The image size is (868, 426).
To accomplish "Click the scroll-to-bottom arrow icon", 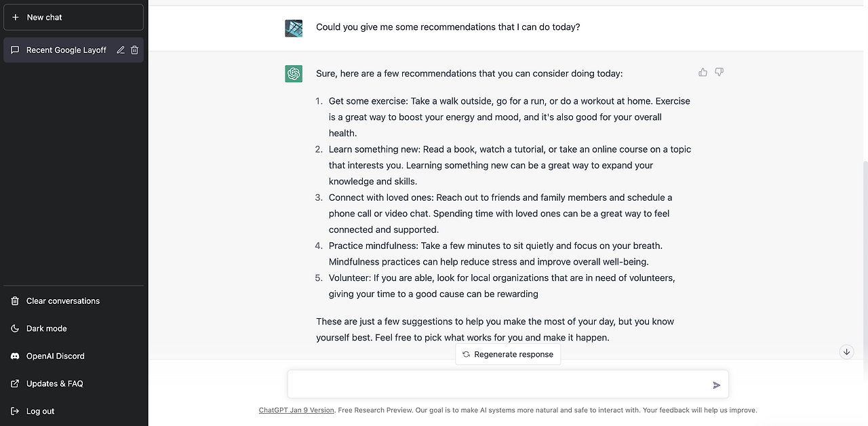I will pos(846,351).
